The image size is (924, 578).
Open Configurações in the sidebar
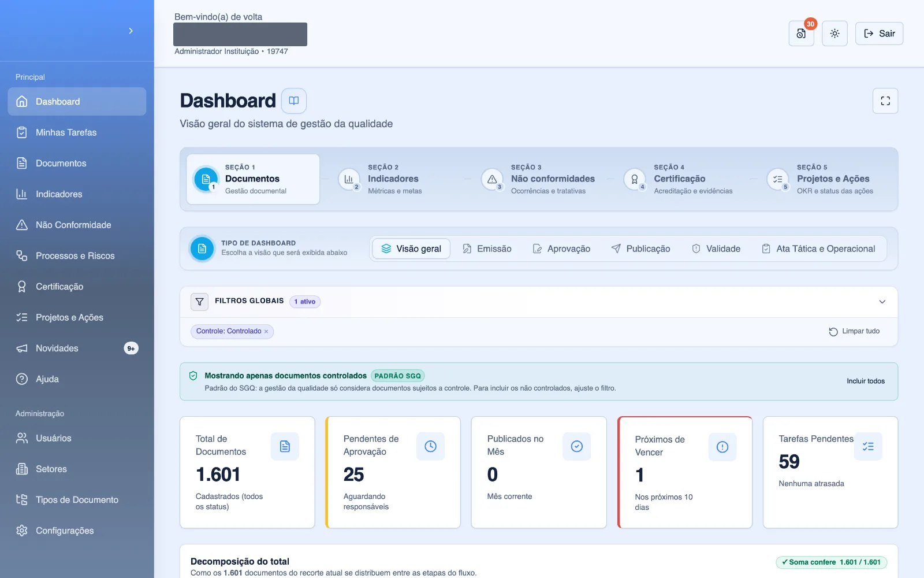coord(77,531)
